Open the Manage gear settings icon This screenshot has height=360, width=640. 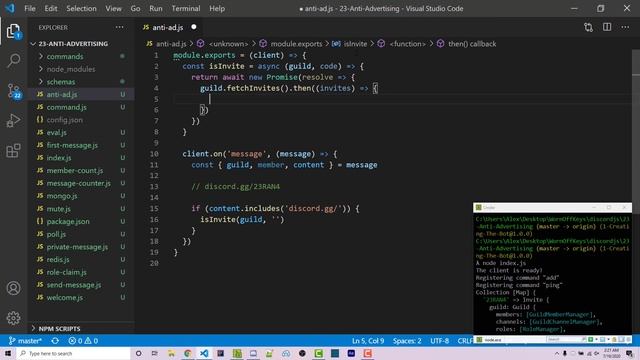[x=13, y=318]
